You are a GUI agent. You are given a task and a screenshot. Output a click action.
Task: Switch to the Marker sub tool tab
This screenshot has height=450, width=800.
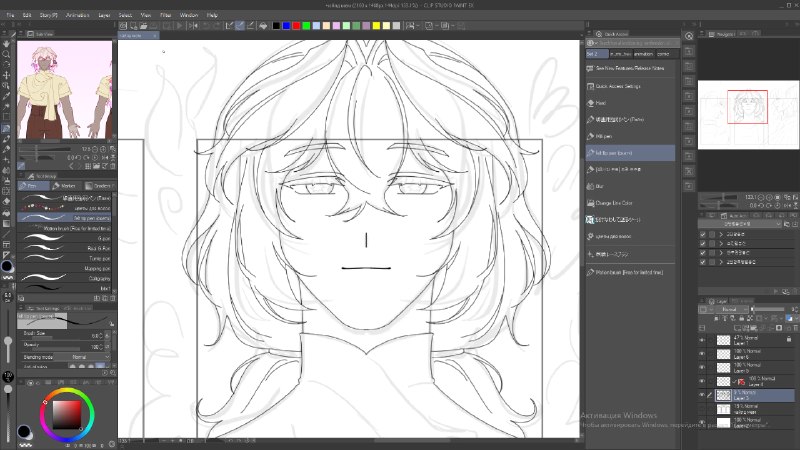[65, 186]
